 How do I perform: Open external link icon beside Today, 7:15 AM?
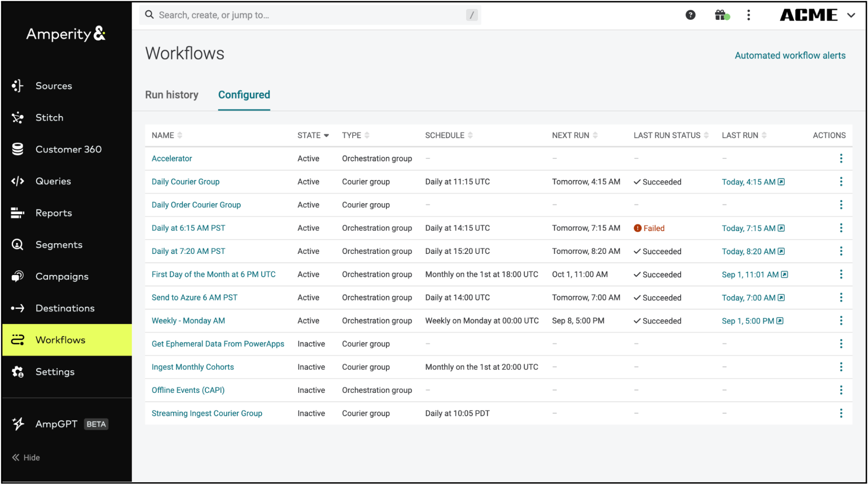tap(781, 228)
